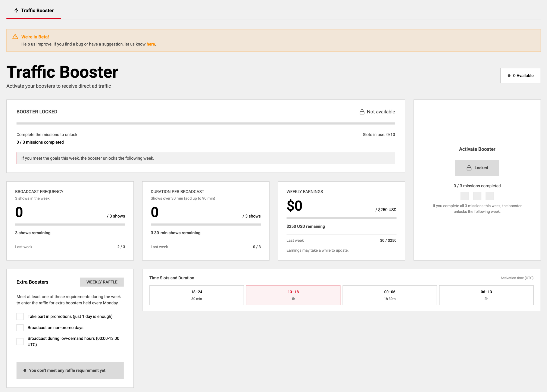Click the middle mission indicator square
This screenshot has height=392, width=547.
tap(477, 196)
